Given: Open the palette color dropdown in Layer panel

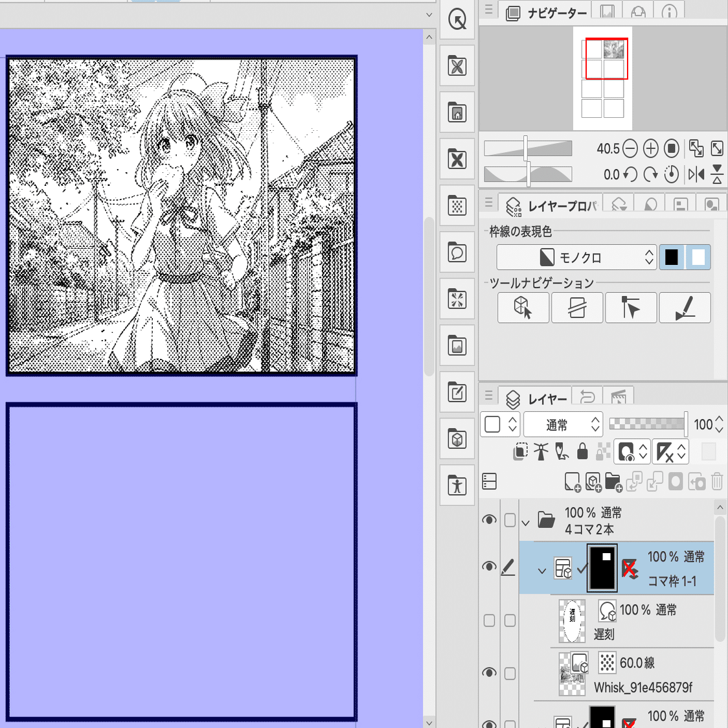Looking at the screenshot, I should coord(499,424).
